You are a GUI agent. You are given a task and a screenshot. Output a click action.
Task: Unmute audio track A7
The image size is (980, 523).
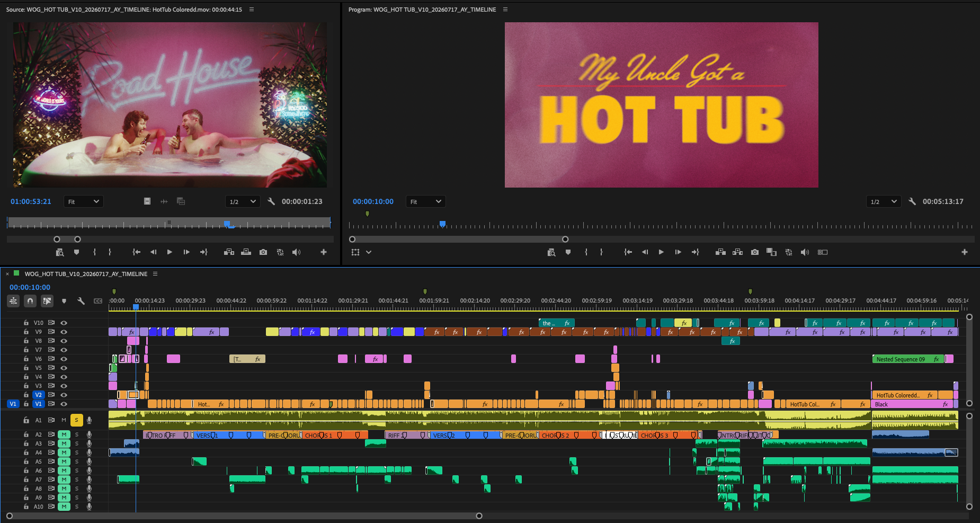click(64, 480)
